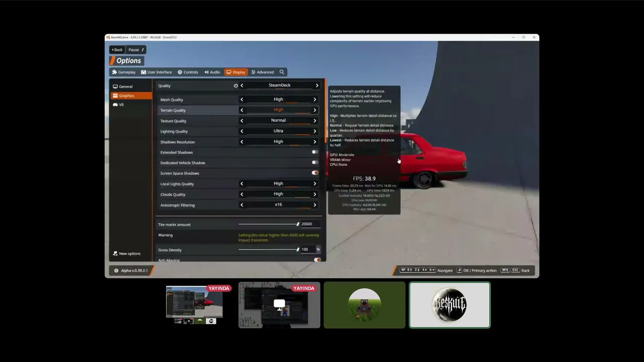Click the Display tab monitor icon

pos(229,72)
